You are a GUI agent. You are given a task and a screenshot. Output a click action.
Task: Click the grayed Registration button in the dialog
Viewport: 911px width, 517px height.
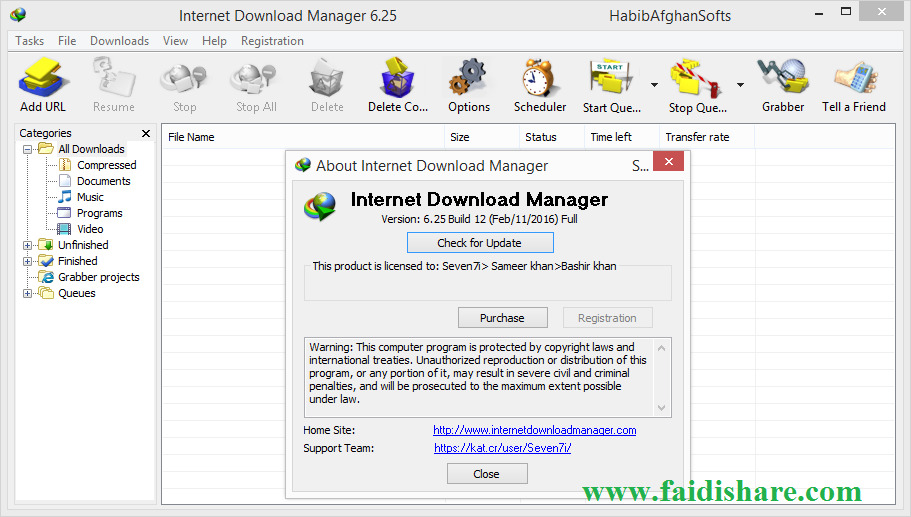pos(607,318)
